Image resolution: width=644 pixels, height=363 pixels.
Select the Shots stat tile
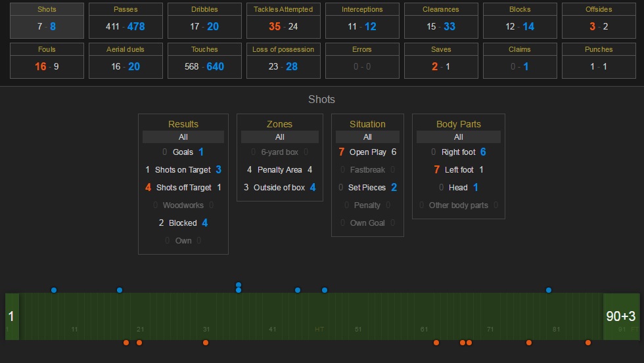pyautogui.click(x=47, y=20)
